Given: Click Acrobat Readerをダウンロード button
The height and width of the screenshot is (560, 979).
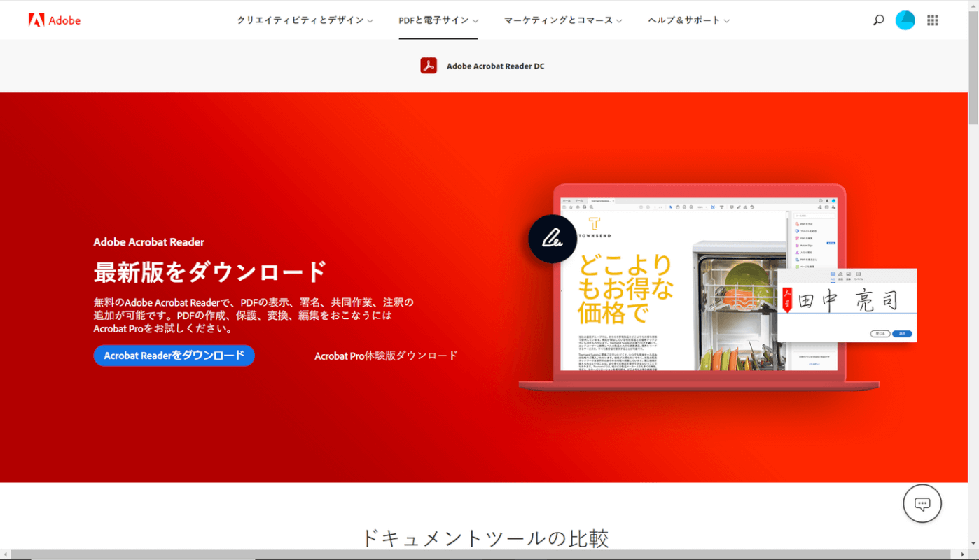Looking at the screenshot, I should 174,356.
